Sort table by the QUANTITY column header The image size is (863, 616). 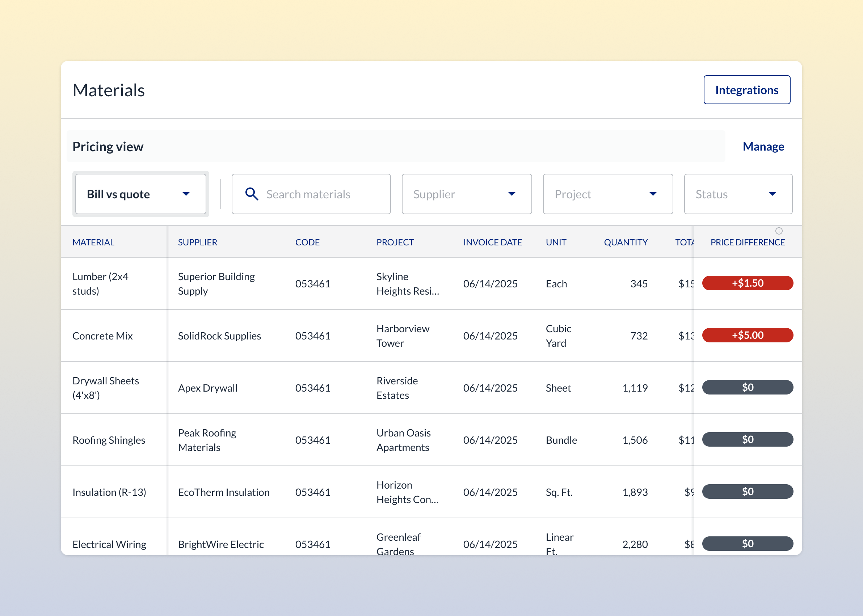click(x=626, y=242)
